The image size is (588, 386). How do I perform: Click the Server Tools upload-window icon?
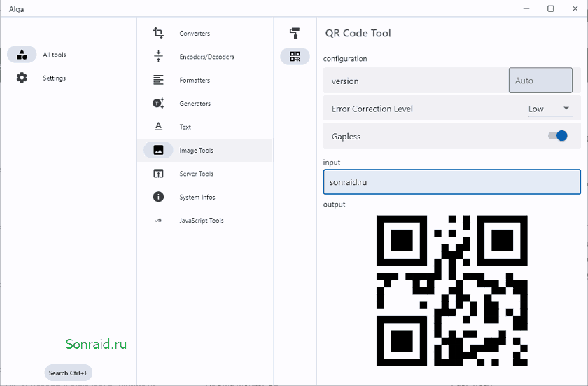(158, 173)
